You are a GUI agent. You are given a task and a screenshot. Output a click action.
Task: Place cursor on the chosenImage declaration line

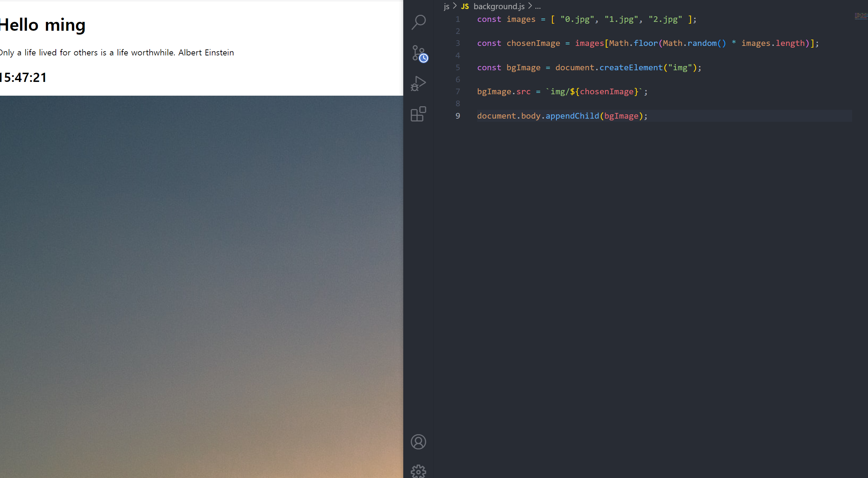533,43
